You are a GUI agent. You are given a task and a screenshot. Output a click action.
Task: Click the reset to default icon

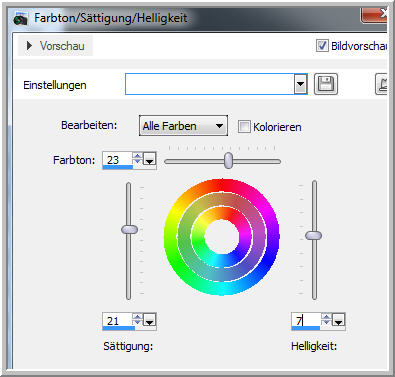click(x=382, y=84)
